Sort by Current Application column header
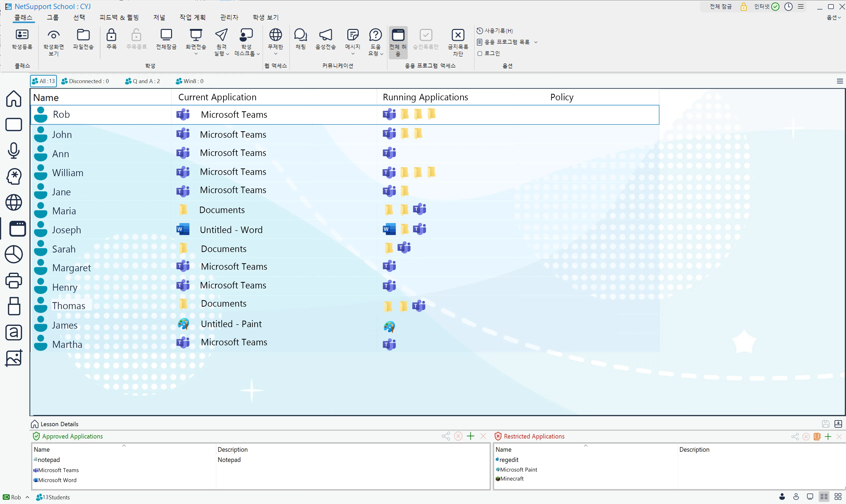The width and height of the screenshot is (846, 504). click(217, 97)
